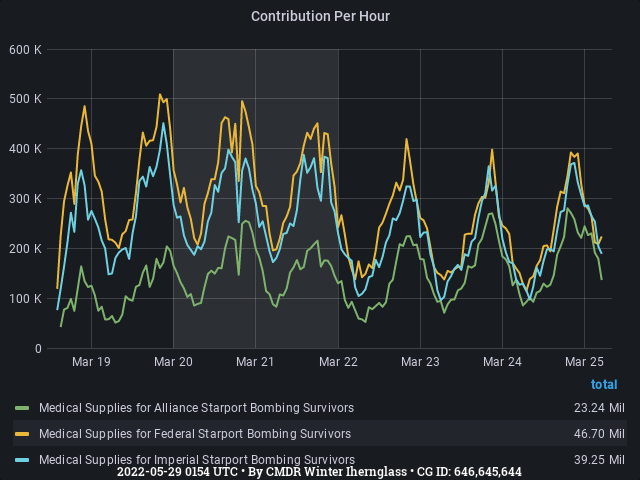640x480 pixels.
Task: Click the 39.25 Mil total value
Action: pyautogui.click(x=599, y=460)
